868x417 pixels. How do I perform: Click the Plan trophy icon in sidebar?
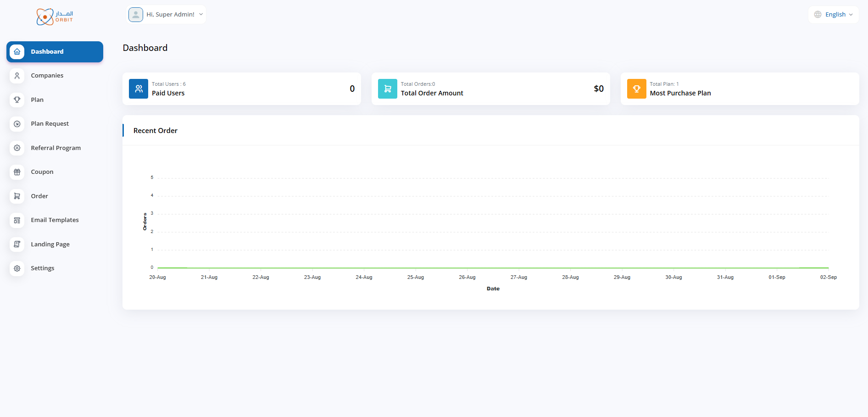[x=17, y=100]
